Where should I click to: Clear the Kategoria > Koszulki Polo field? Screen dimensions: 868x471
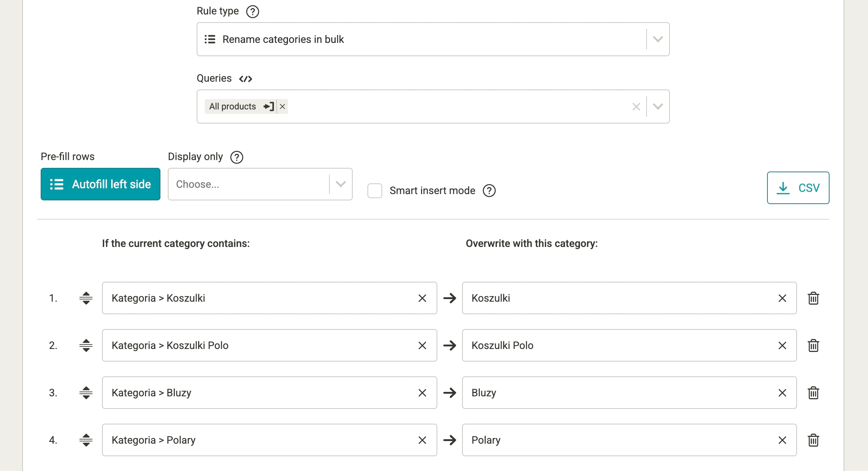(422, 346)
